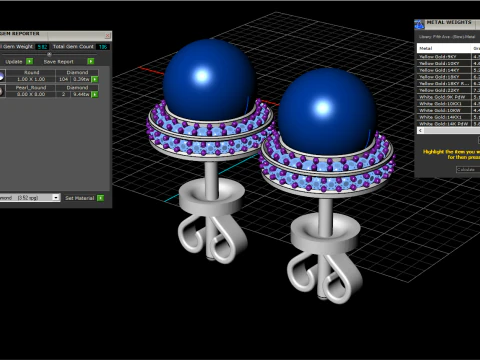The height and width of the screenshot is (360, 480).
Task: Click the Pearl_Round shape label
Action: 31,88
